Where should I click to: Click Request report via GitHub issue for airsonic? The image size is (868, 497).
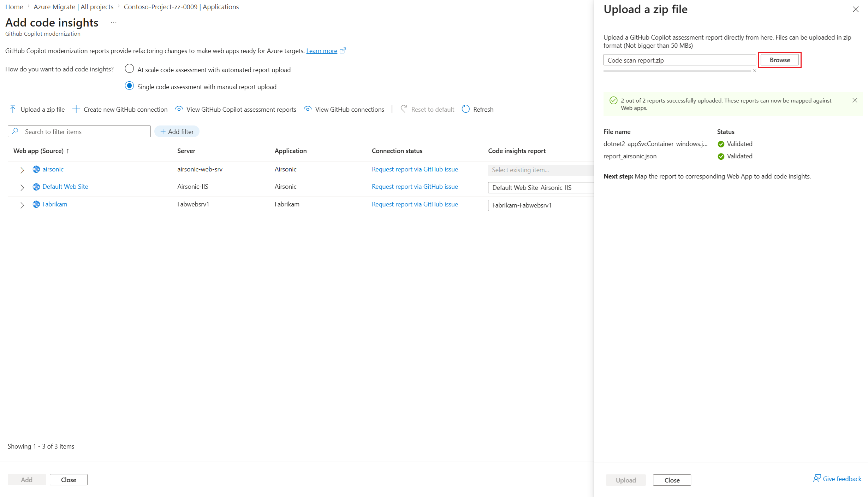[x=415, y=169]
